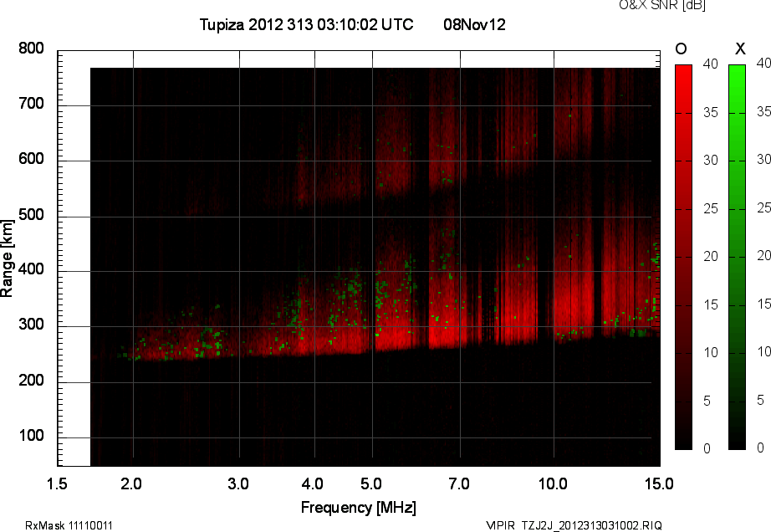Click the 7.0 frequency axis tick label

(459, 483)
